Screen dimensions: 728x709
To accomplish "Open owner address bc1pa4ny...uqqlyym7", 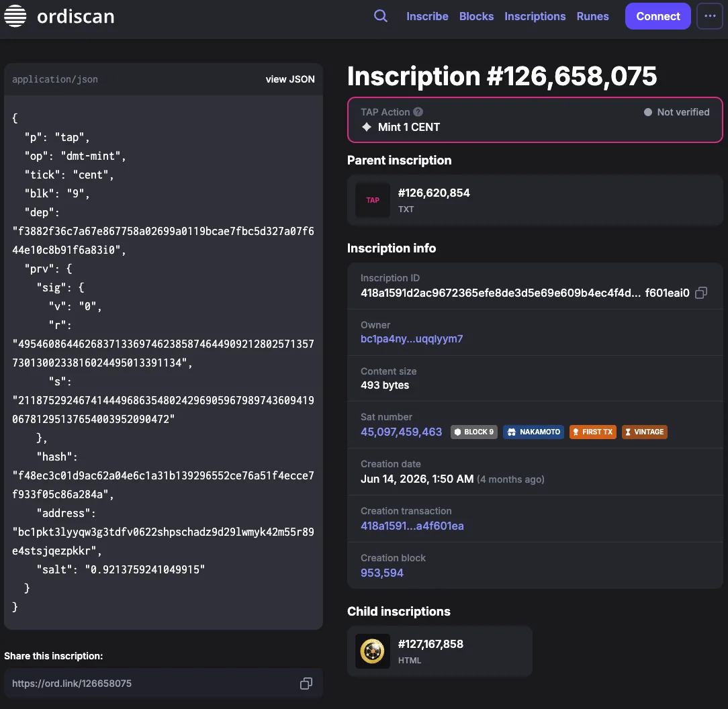I will (412, 339).
